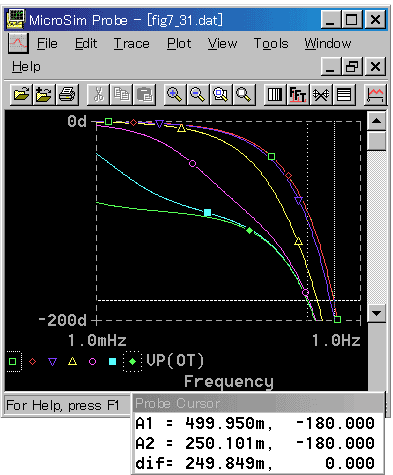Screen dimensions: 393x475
Task: Click the Frequency axis title
Action: [x=229, y=381]
